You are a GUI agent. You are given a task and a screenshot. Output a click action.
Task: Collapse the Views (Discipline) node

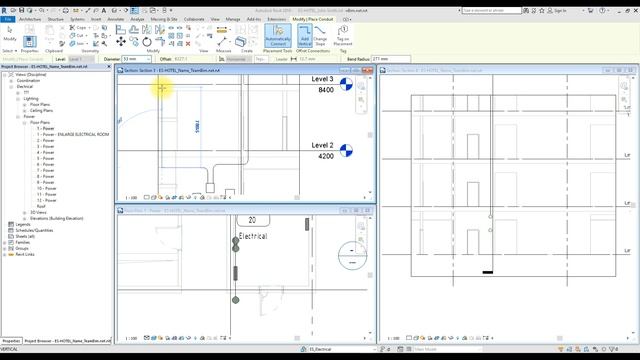(x=5, y=75)
